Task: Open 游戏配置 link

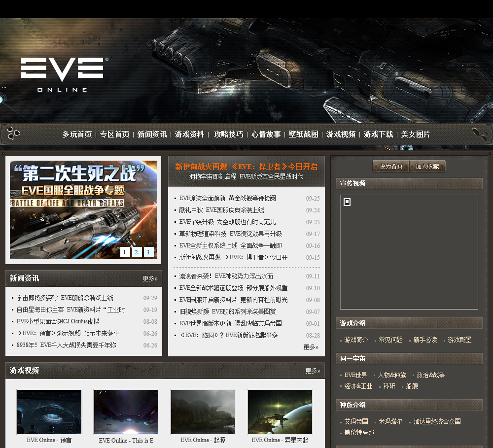Action: (459, 340)
